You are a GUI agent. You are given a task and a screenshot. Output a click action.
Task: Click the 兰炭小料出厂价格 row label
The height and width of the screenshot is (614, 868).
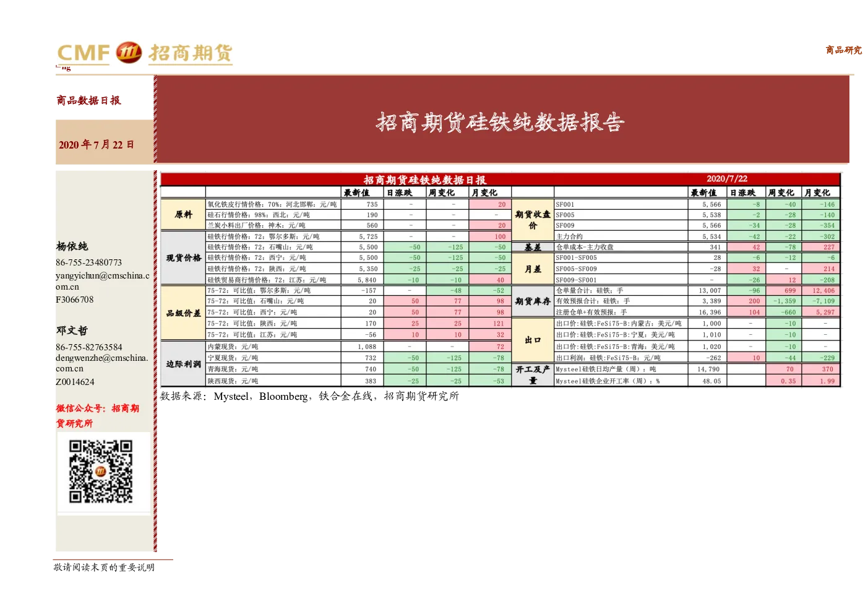(x=256, y=225)
